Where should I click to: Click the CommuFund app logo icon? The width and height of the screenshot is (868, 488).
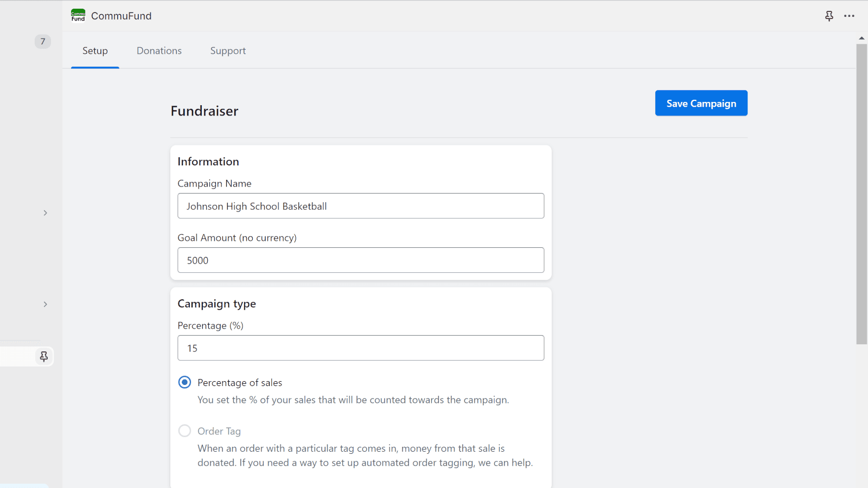point(78,16)
